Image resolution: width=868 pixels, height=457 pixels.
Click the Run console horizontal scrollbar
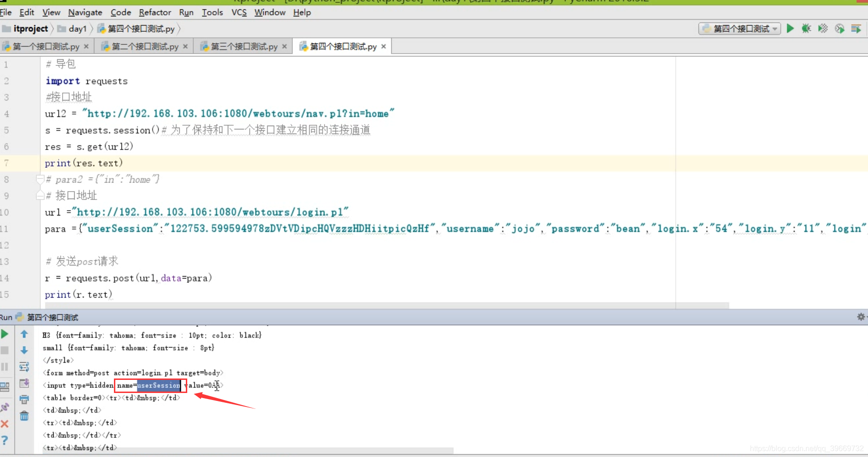point(248,451)
